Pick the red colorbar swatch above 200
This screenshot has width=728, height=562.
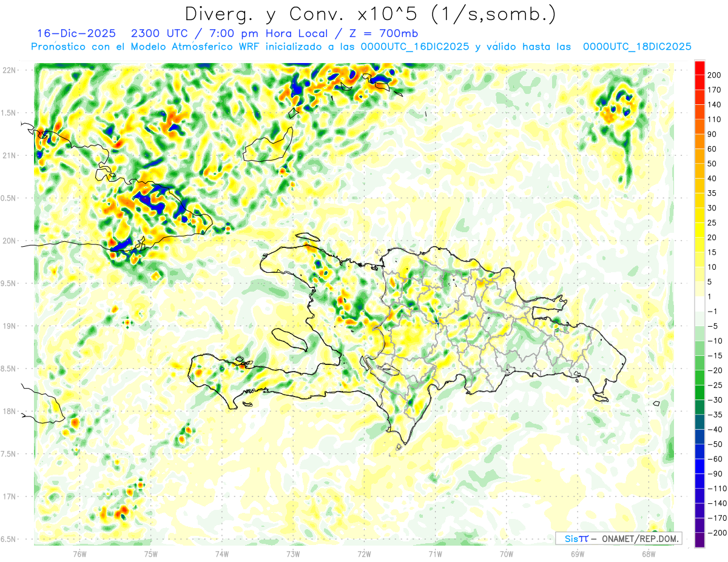(699, 68)
